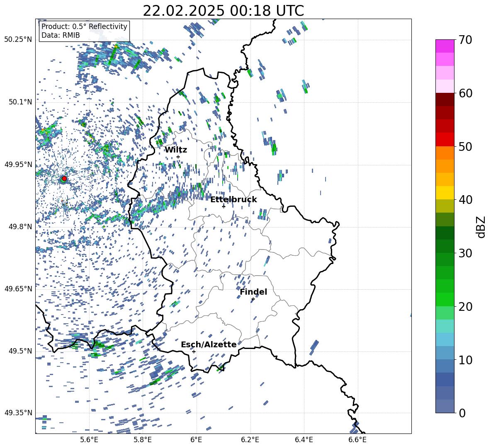Click the 5.8°E longitude label
This screenshot has width=491, height=448.
click(x=143, y=440)
